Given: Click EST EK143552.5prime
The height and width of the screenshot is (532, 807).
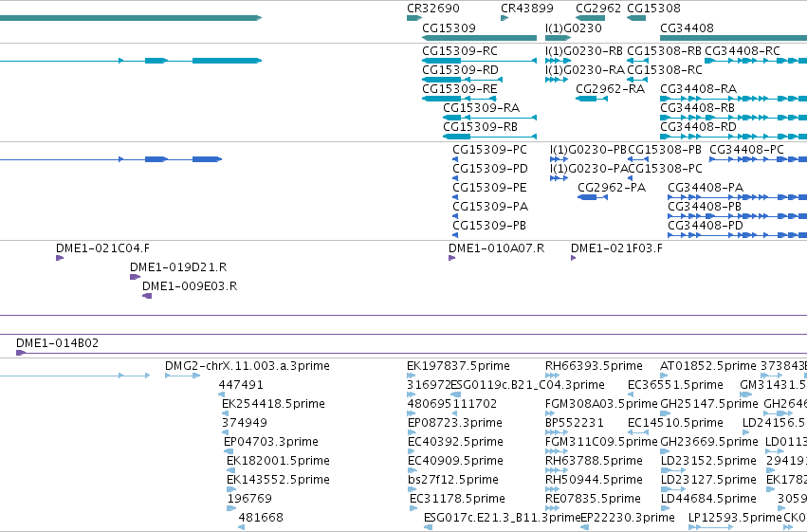Looking at the screenshot, I should (x=231, y=489).
